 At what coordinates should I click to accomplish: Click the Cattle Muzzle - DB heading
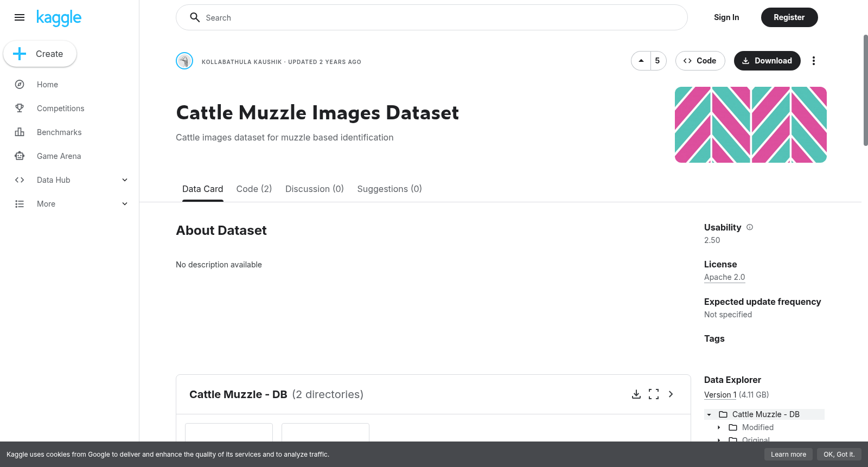click(x=238, y=394)
